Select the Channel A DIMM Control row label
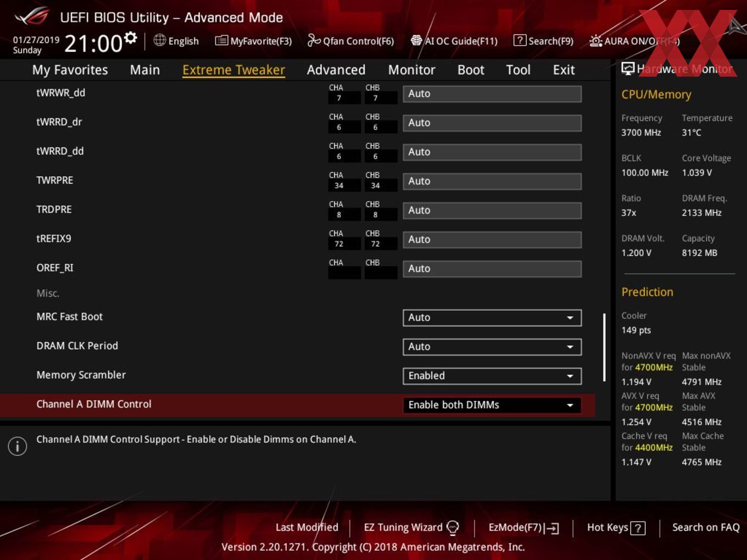Screen dimensions: 747x560 [x=94, y=404]
